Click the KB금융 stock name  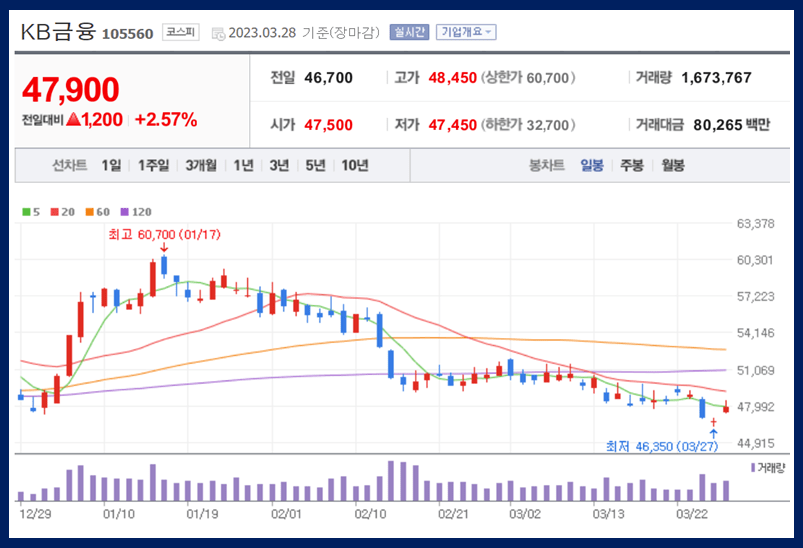58,32
